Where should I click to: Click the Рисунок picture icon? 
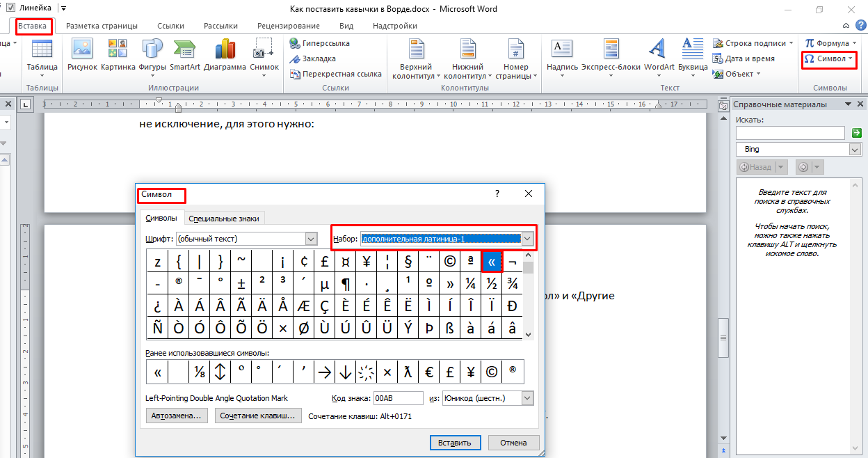[82, 55]
